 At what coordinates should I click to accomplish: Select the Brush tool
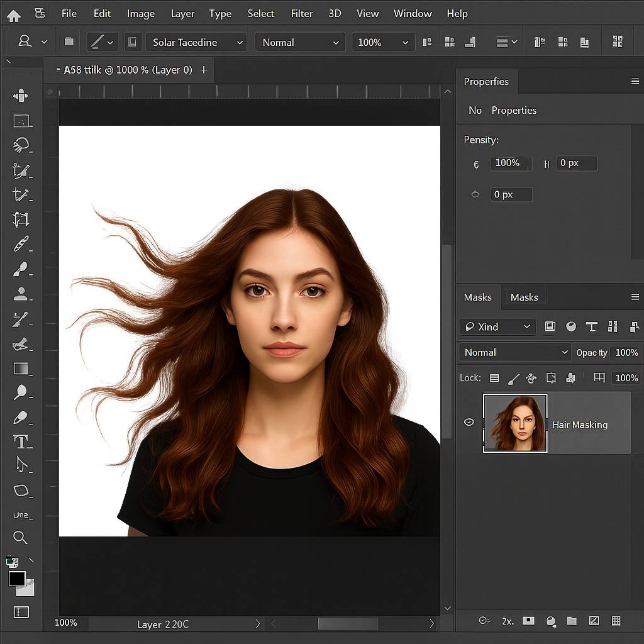point(21,269)
